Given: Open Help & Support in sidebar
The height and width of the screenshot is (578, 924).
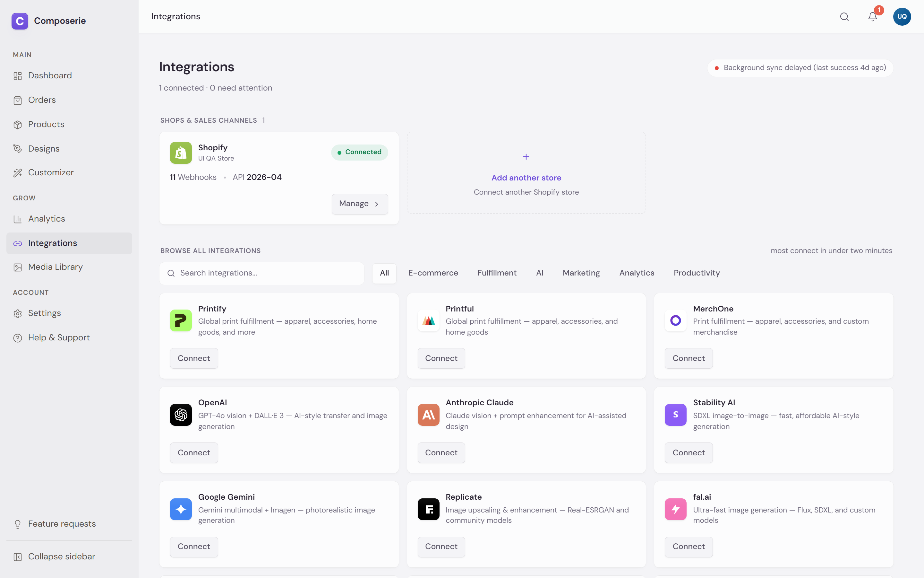Looking at the screenshot, I should click(x=69, y=338).
